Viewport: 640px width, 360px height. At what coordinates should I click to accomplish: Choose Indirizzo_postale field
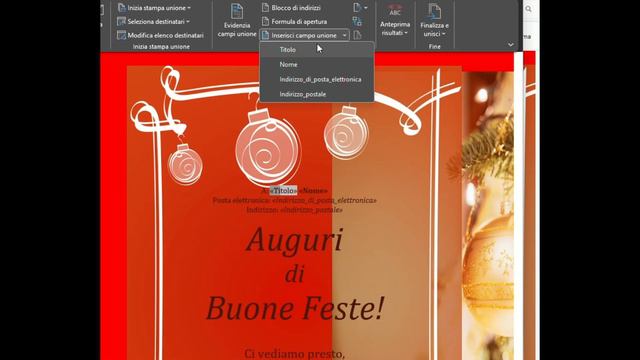point(317,94)
